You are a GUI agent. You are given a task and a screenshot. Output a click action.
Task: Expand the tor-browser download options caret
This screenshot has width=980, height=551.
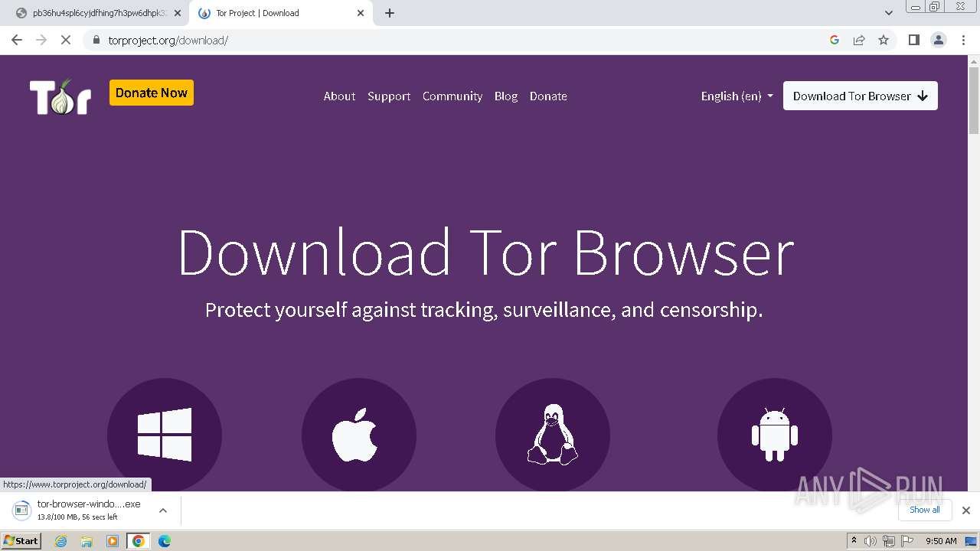click(x=162, y=510)
